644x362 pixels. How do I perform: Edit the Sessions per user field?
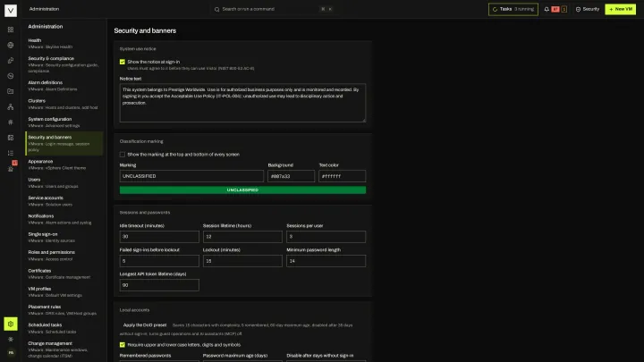pyautogui.click(x=326, y=236)
